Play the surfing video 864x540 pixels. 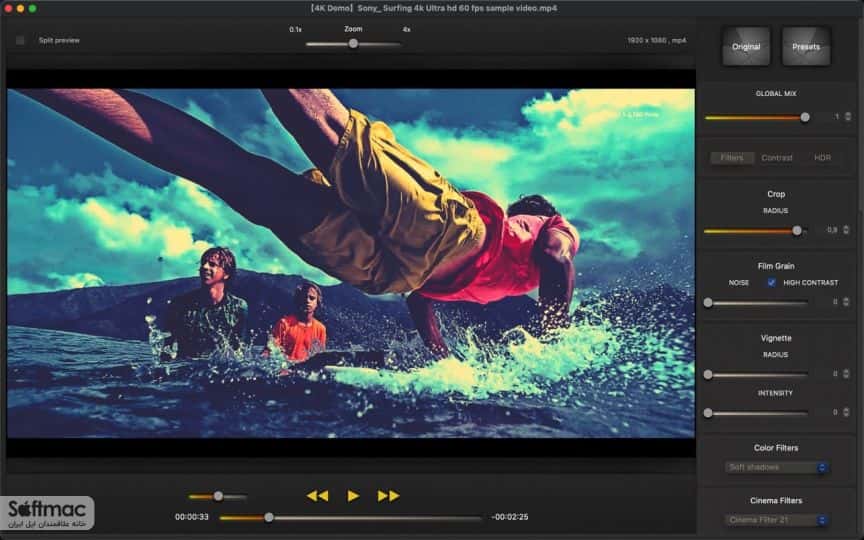[x=353, y=496]
